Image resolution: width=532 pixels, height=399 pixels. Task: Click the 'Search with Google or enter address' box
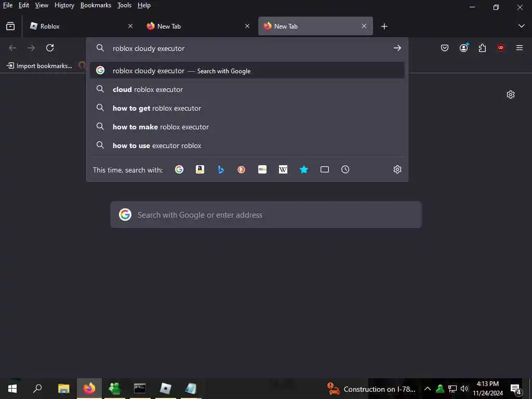click(266, 215)
